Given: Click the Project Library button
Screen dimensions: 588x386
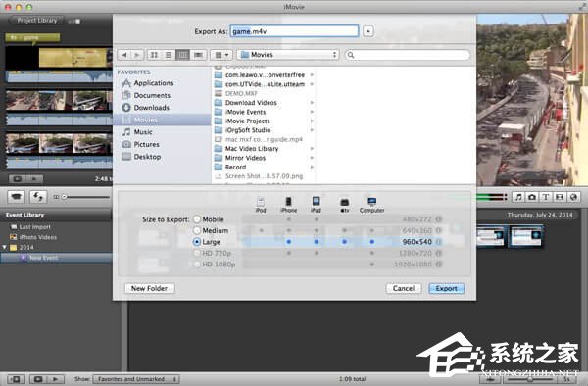Looking at the screenshot, I should point(36,21).
